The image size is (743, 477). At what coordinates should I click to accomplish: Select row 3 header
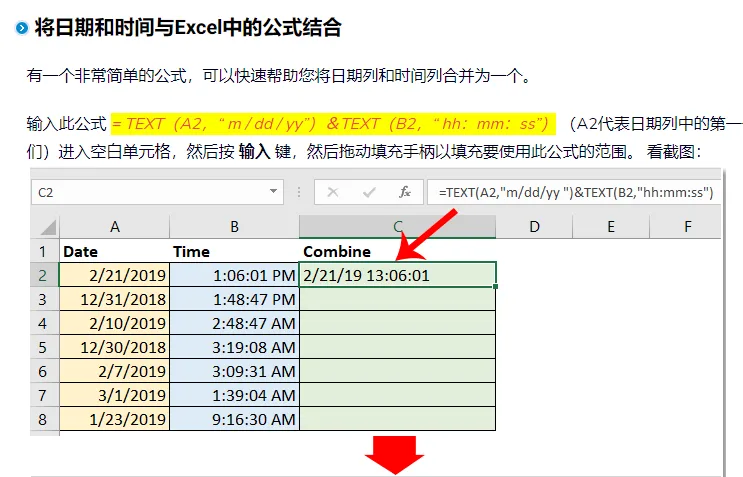pyautogui.click(x=45, y=299)
